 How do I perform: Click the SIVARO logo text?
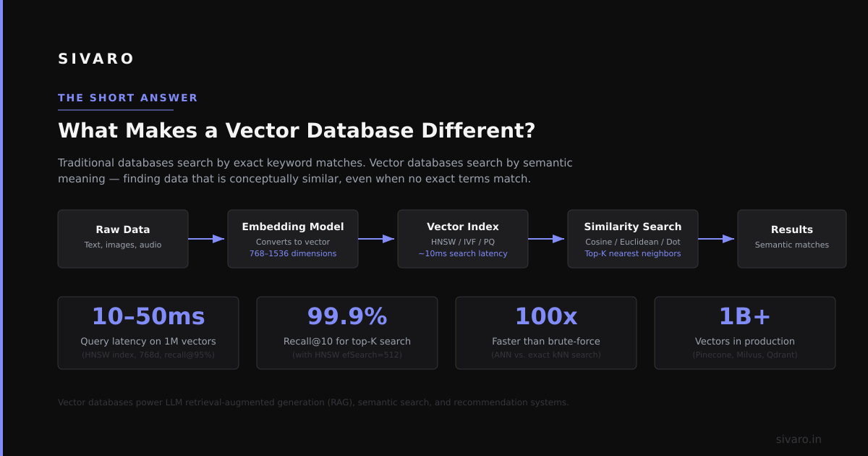(95, 59)
